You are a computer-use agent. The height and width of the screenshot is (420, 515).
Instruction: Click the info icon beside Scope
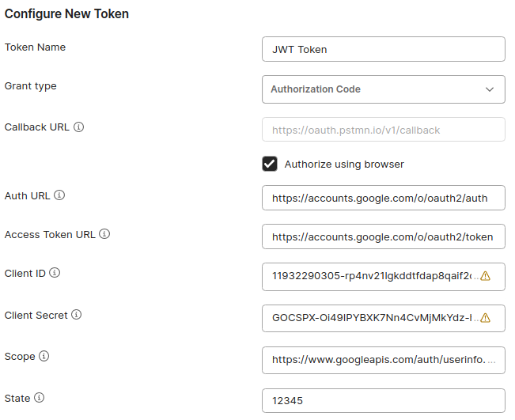[44, 357]
